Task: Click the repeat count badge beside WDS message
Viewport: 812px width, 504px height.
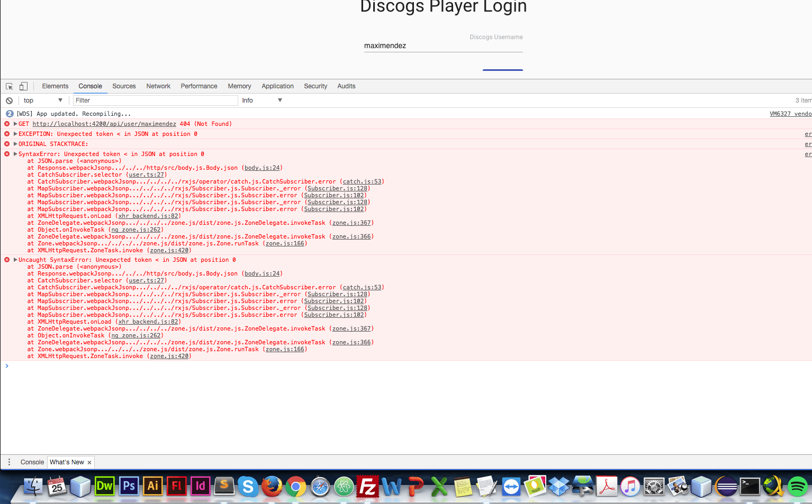Action: pyautogui.click(x=10, y=114)
